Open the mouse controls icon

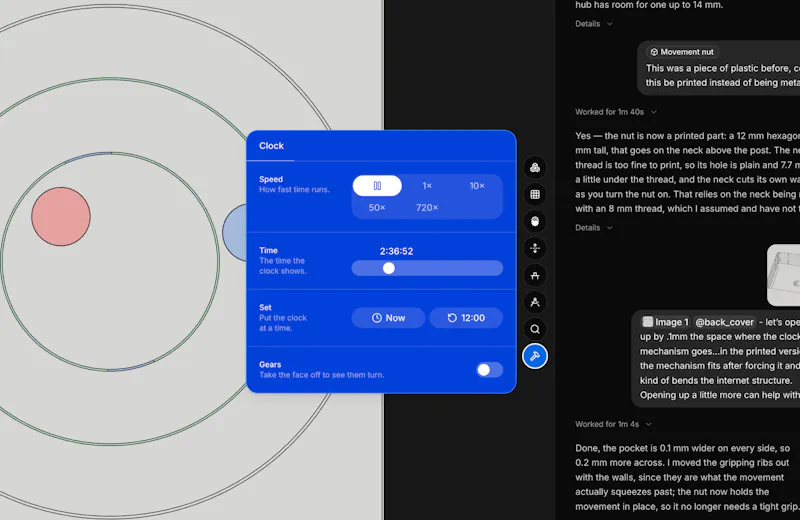coord(535,221)
